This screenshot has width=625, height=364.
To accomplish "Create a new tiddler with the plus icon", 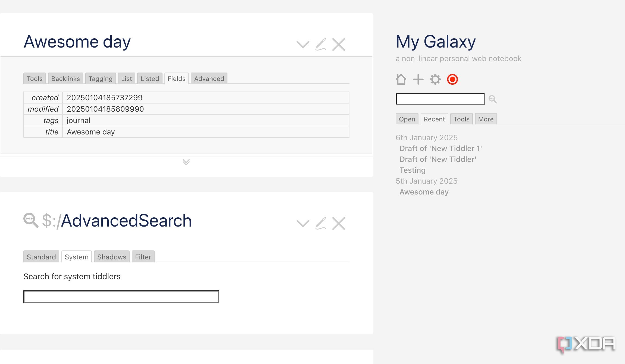I will point(418,79).
